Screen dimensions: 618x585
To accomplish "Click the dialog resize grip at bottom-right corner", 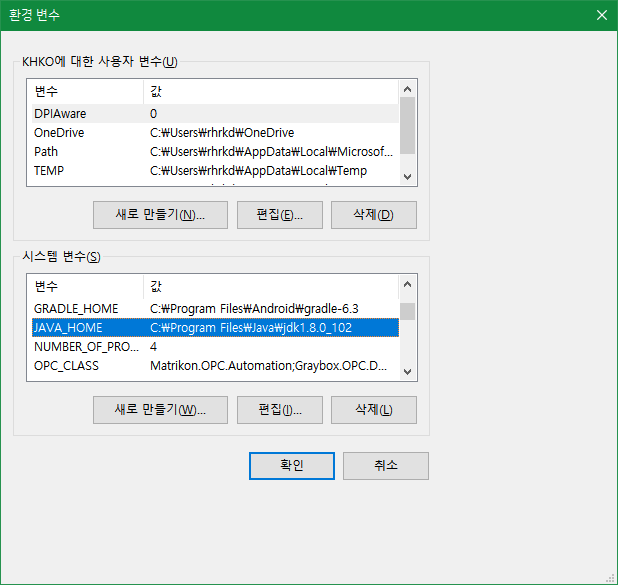I will 611,579.
